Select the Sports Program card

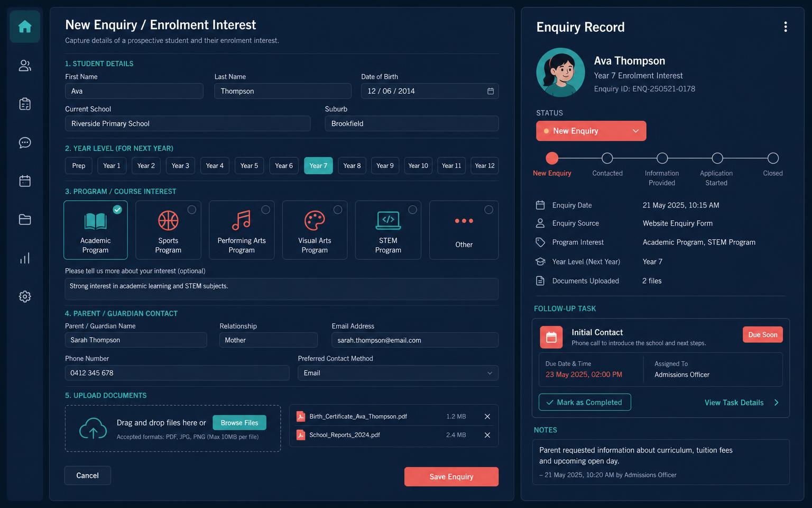point(168,230)
